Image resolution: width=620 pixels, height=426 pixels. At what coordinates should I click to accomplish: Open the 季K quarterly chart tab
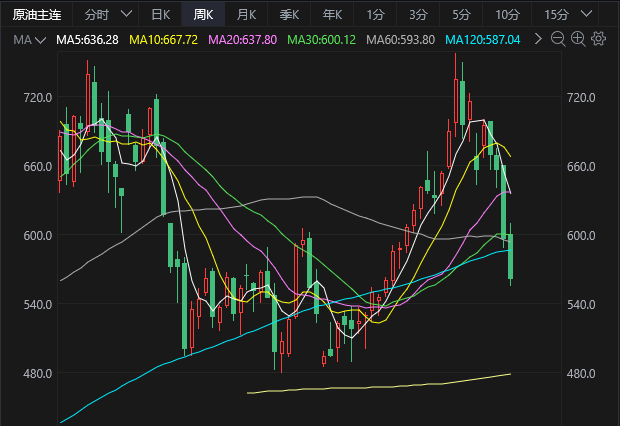tap(289, 15)
